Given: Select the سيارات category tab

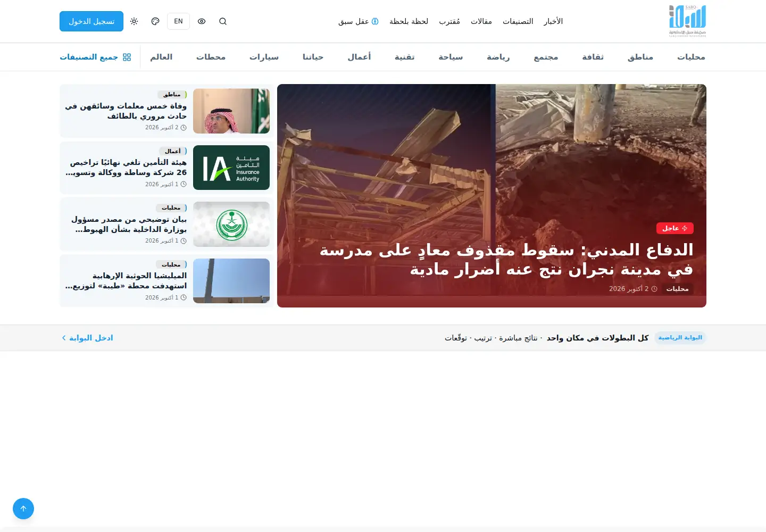Looking at the screenshot, I should click(264, 57).
